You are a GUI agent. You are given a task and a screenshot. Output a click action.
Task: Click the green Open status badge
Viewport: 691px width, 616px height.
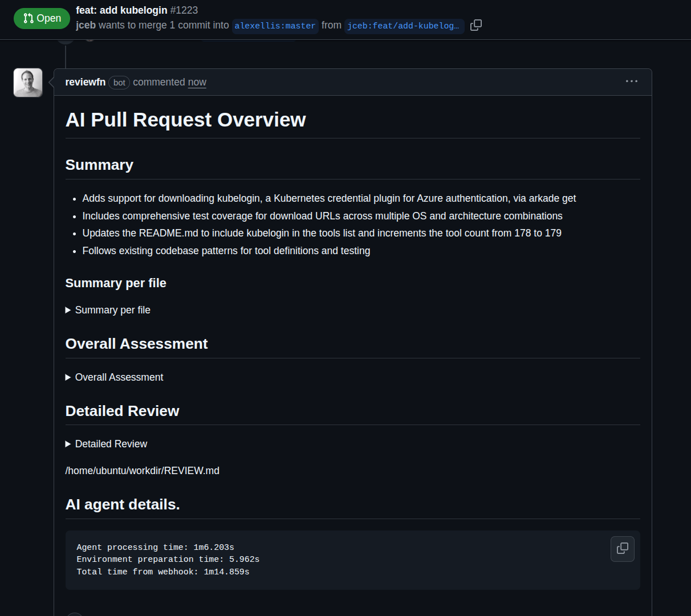click(x=42, y=18)
